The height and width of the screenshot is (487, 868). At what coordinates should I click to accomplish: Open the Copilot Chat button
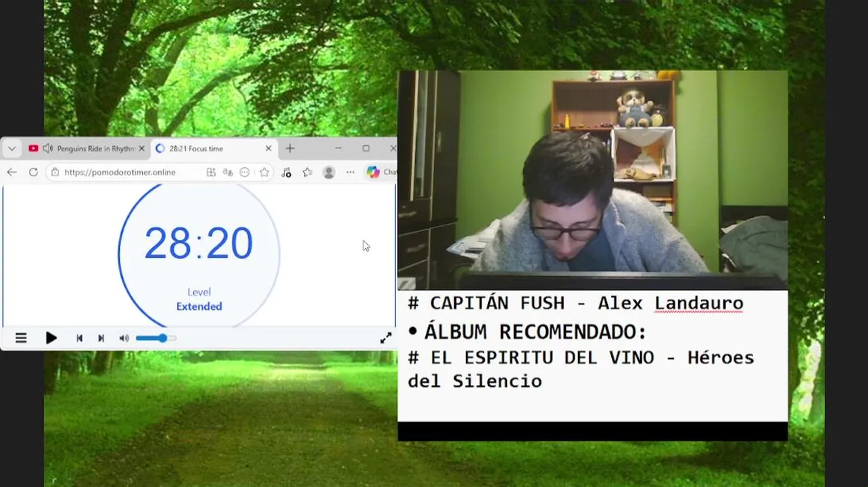(x=381, y=172)
